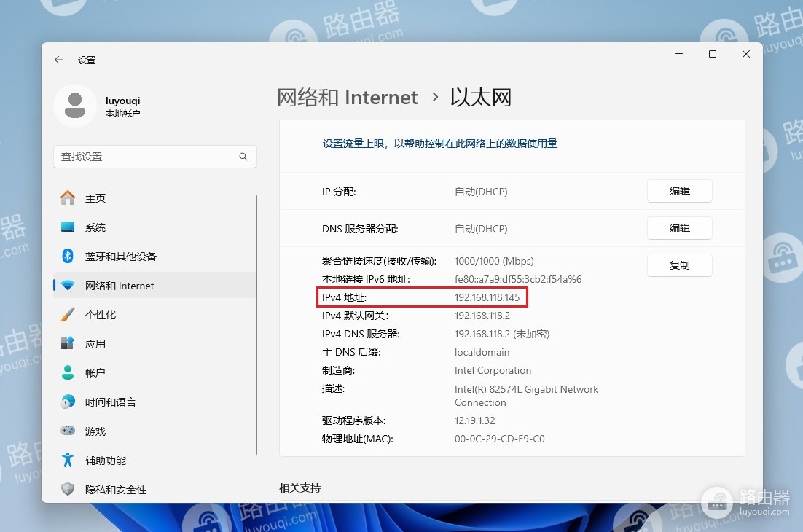Click the MAC address 00-0C-29-CD-E9-C0
Image resolution: width=803 pixels, height=532 pixels.
tap(500, 439)
